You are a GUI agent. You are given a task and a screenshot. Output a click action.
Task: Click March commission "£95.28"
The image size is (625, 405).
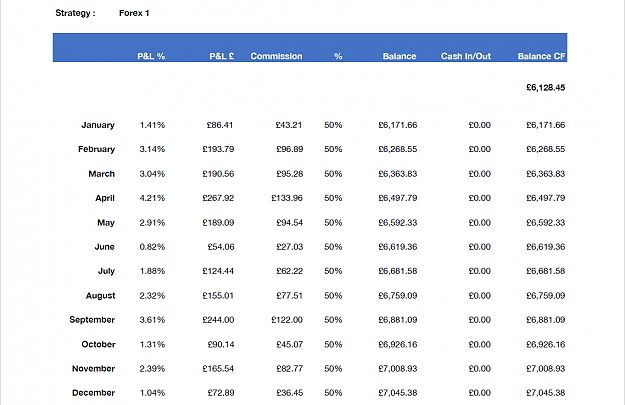(290, 174)
